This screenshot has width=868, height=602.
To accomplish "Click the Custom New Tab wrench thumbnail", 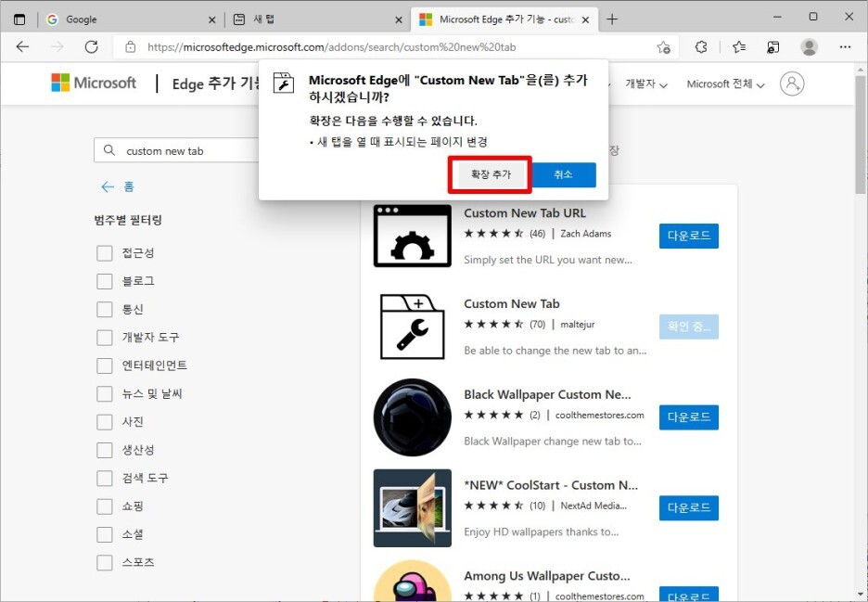I will 413,327.
